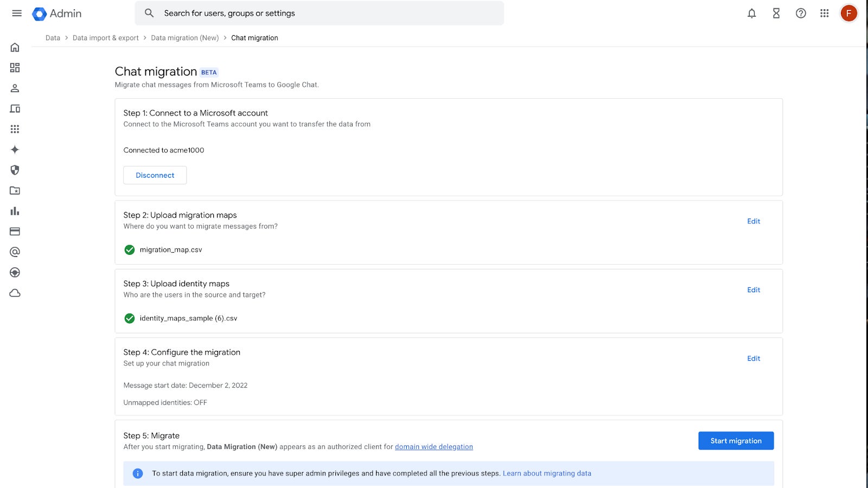The height and width of the screenshot is (488, 868).
Task: Open the Reporting bar chart sidebar icon
Action: tap(15, 211)
